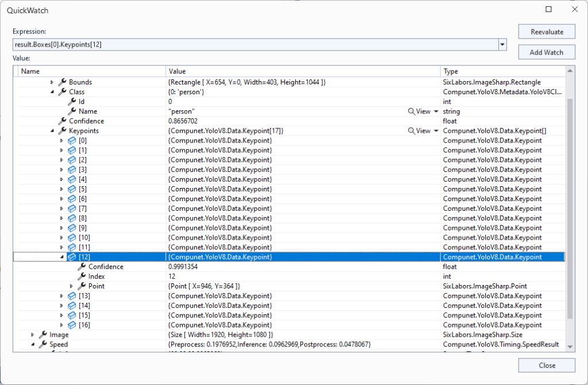Screen dimensions: 588x385
Task: Expand the Point property under [12]
Action: (x=72, y=286)
